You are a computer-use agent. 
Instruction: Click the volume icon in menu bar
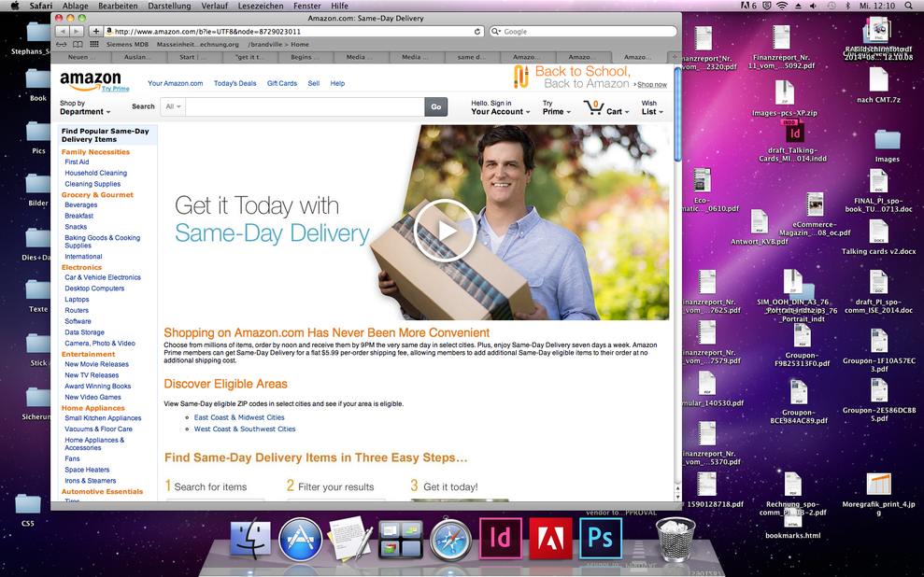(813, 6)
